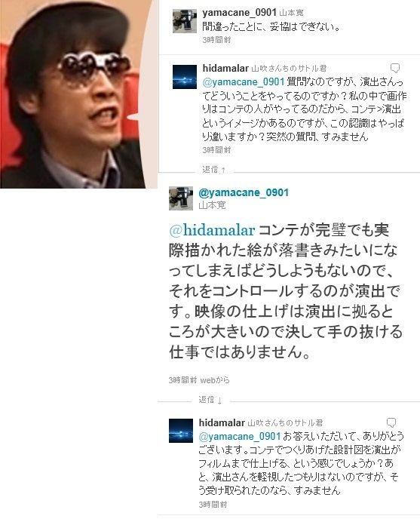
Task: Click the sunglasses man photo
Action: pyautogui.click(x=78, y=94)
